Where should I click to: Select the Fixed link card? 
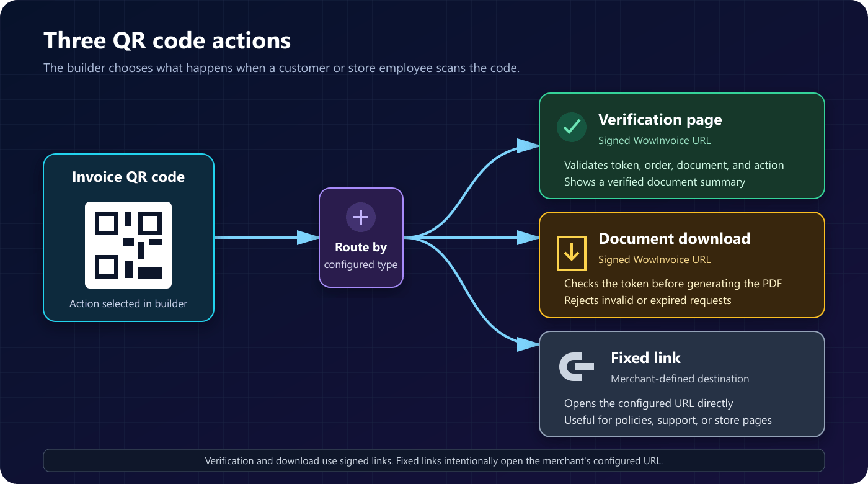(x=682, y=384)
